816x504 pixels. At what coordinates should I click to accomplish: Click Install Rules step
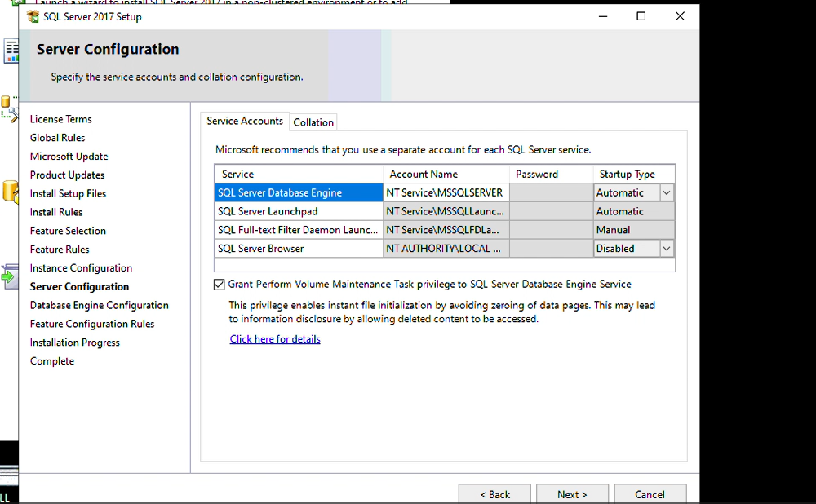[x=56, y=212]
